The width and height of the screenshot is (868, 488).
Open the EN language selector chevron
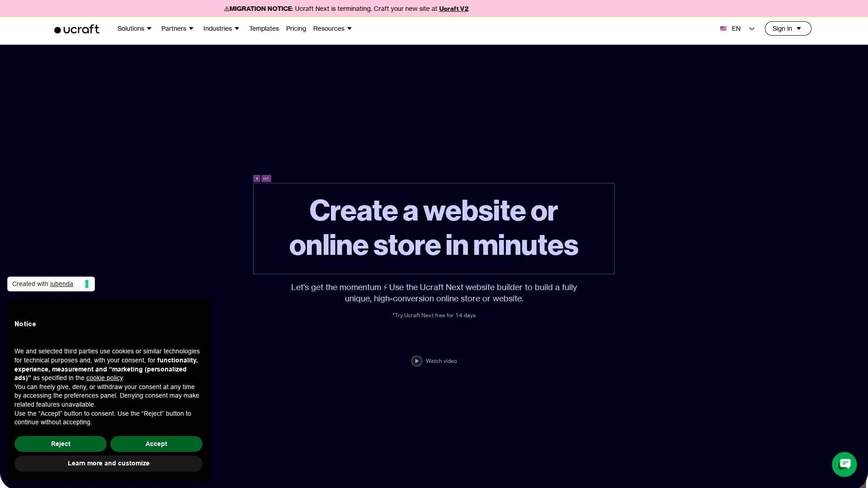[x=752, y=28]
